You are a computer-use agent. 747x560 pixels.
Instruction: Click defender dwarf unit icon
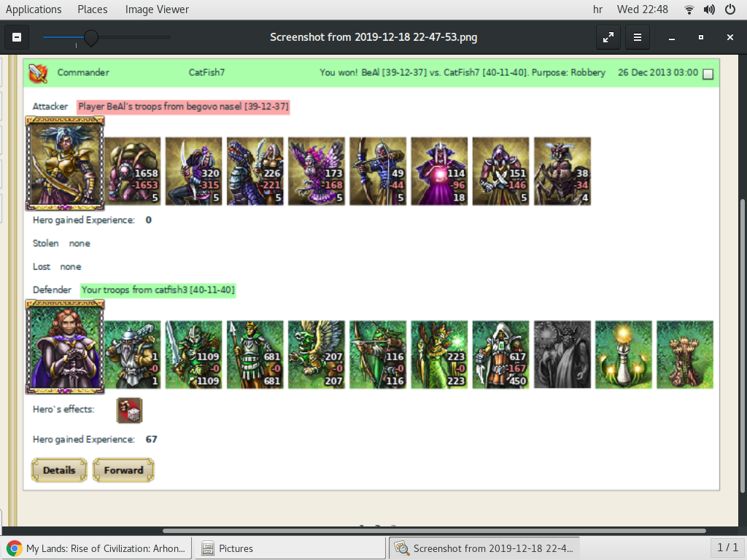tap(135, 354)
